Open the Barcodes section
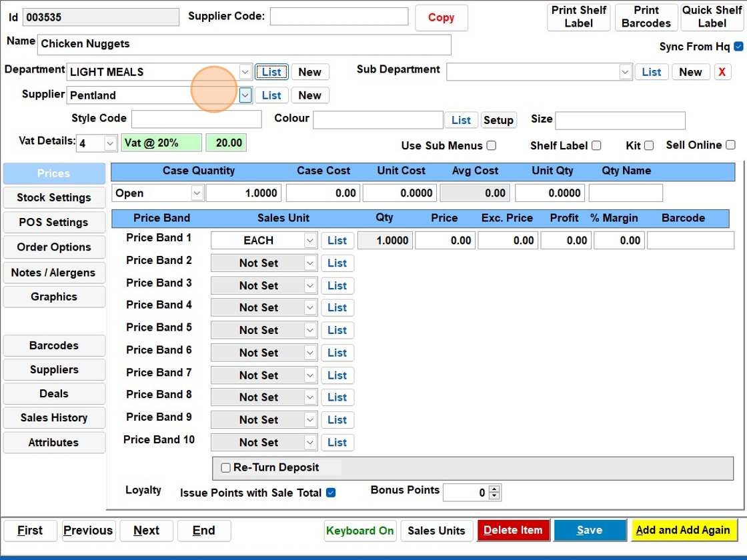This screenshot has width=747, height=560. [54, 346]
